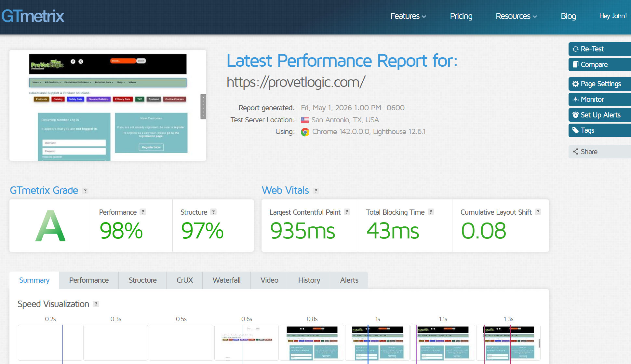Go to the Blog page
The image size is (631, 364).
click(568, 16)
